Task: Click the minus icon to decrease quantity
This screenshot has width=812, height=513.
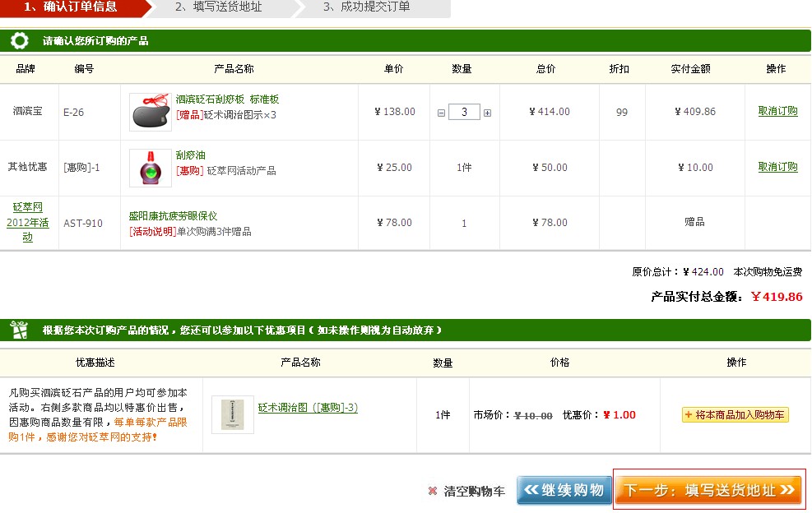Action: 442,113
